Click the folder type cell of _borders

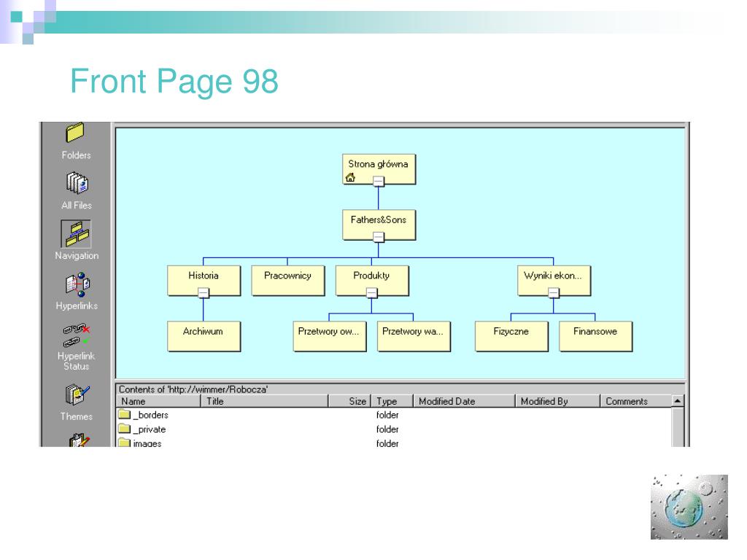click(387, 415)
